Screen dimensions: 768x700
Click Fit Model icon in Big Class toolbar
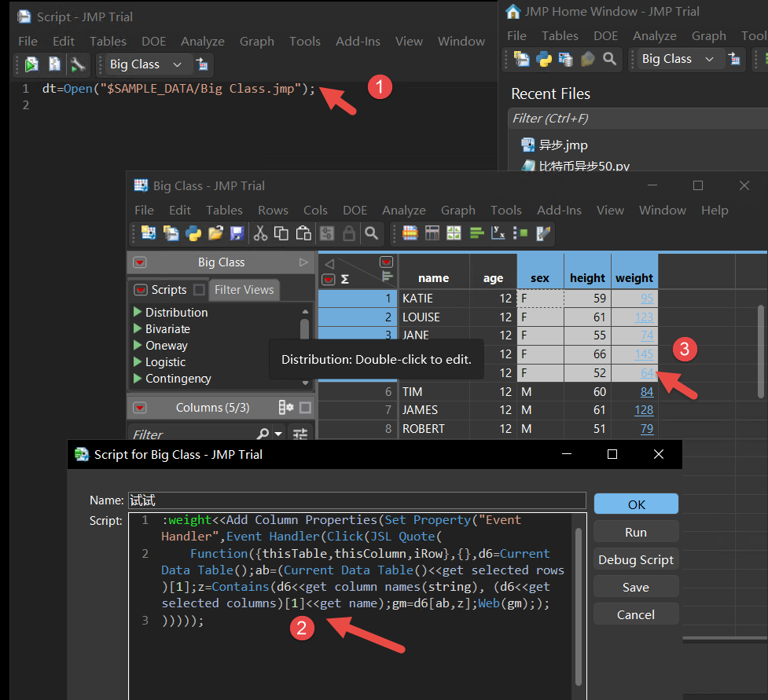point(520,233)
